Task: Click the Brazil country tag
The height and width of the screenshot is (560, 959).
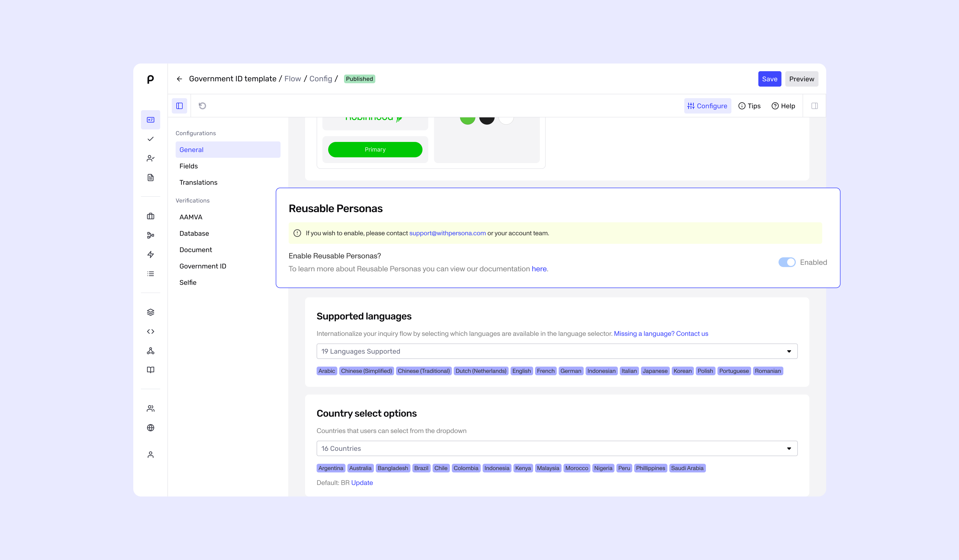Action: (x=421, y=468)
